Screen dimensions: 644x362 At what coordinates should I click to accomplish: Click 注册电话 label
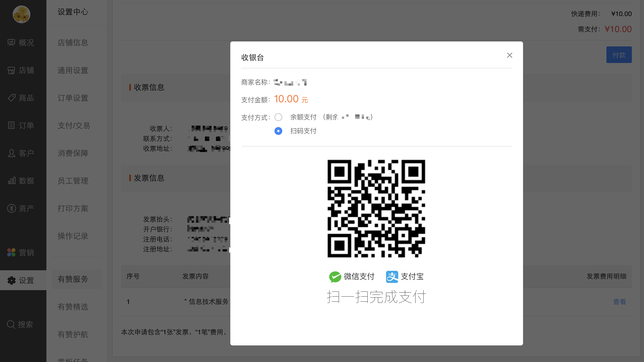tap(158, 239)
